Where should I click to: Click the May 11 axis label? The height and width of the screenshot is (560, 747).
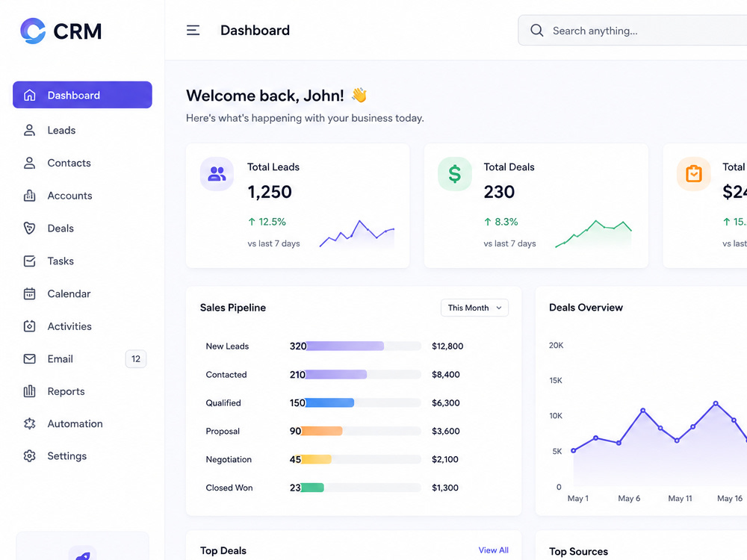tap(680, 499)
